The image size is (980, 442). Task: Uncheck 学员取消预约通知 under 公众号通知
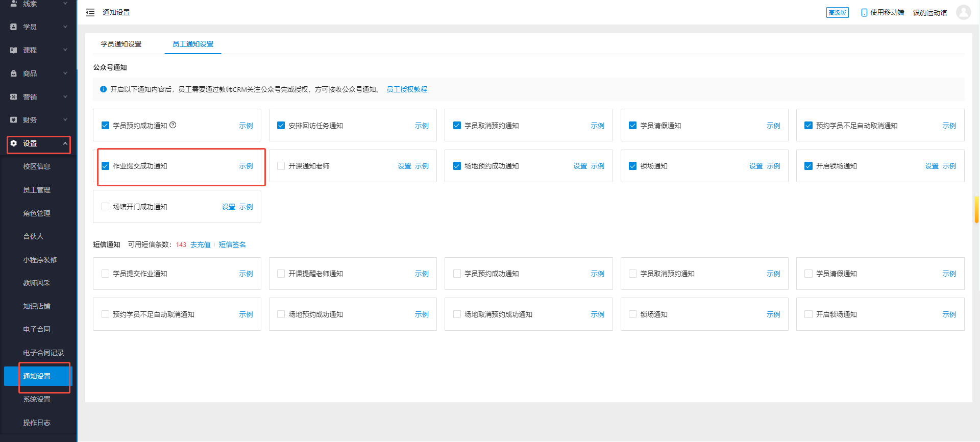tap(457, 125)
